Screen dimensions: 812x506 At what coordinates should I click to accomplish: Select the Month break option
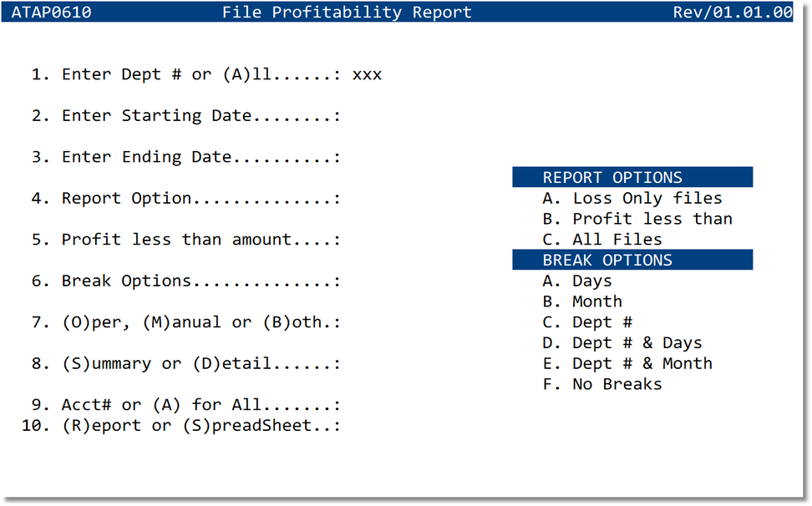tap(590, 301)
